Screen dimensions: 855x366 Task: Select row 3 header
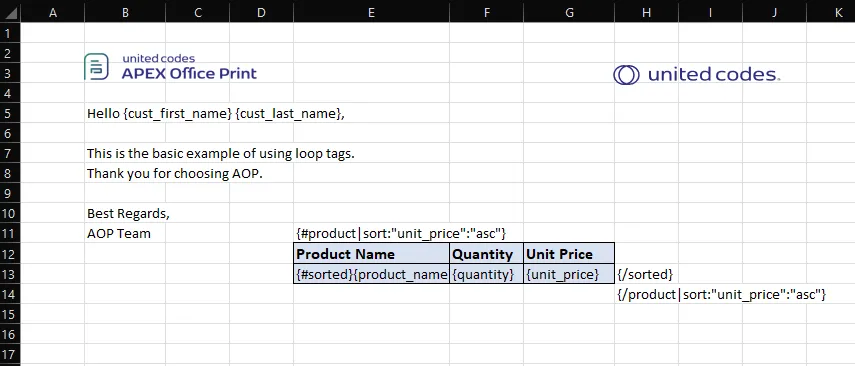[10, 73]
